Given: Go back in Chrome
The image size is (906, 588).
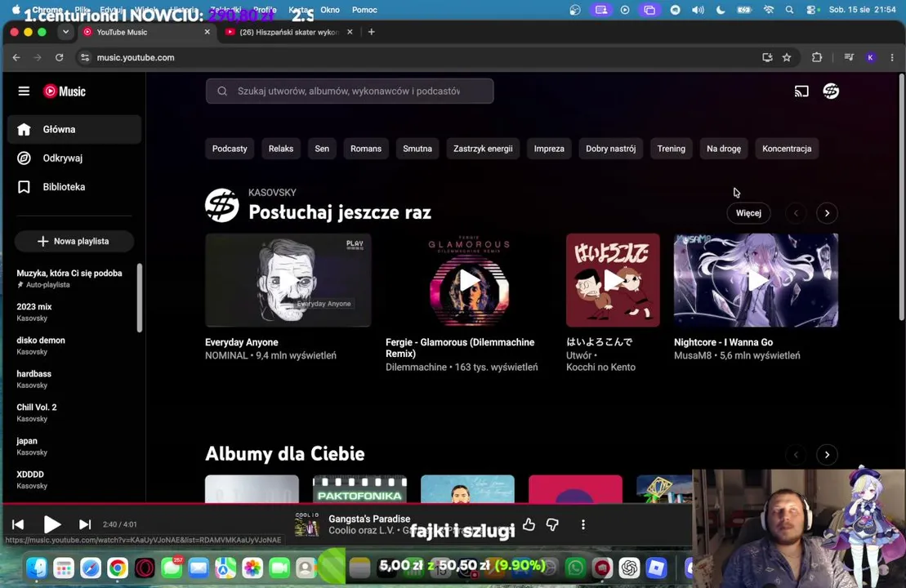Looking at the screenshot, I should pyautogui.click(x=16, y=57).
